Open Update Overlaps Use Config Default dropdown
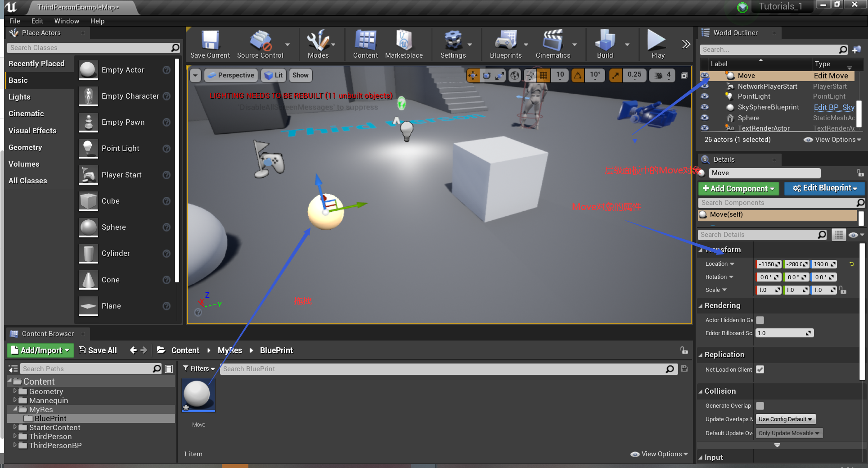868x468 pixels. point(786,419)
